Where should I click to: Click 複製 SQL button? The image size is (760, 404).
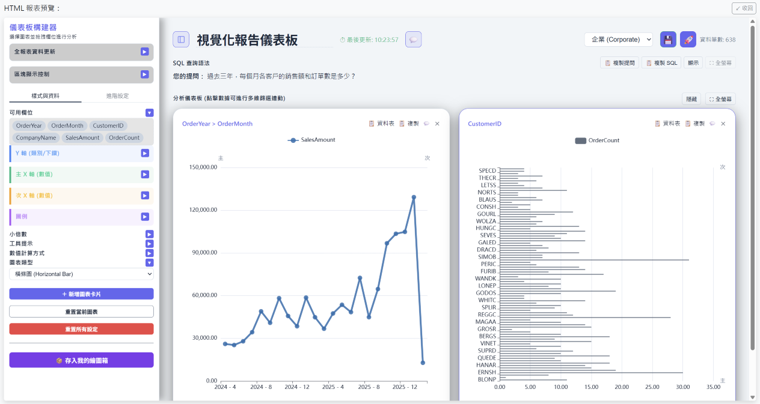661,63
